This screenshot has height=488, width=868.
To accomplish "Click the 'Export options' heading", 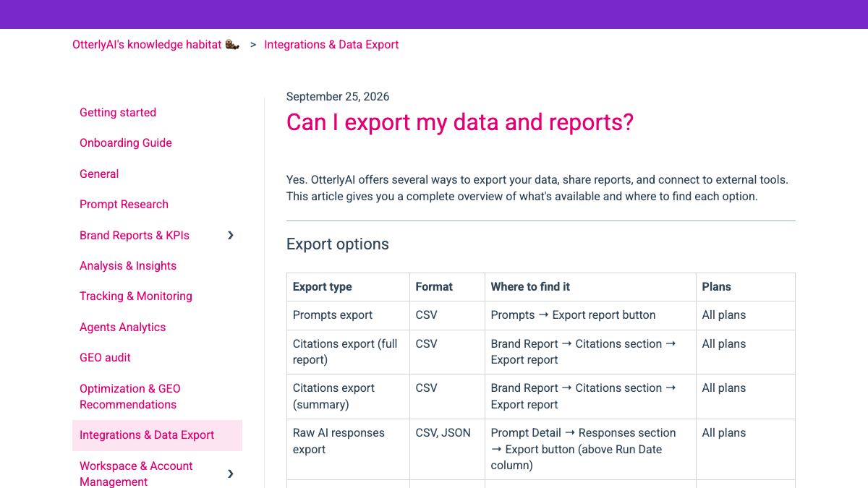I will click(x=338, y=244).
